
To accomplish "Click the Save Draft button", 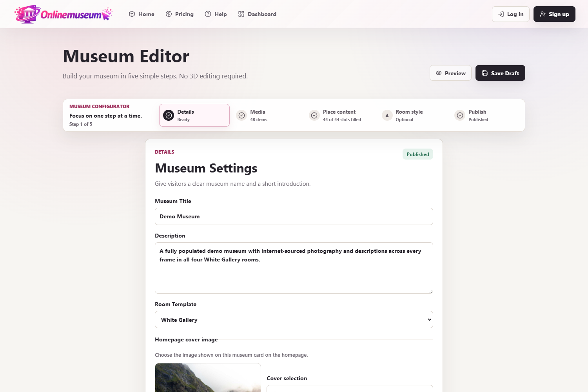I will 500,73.
